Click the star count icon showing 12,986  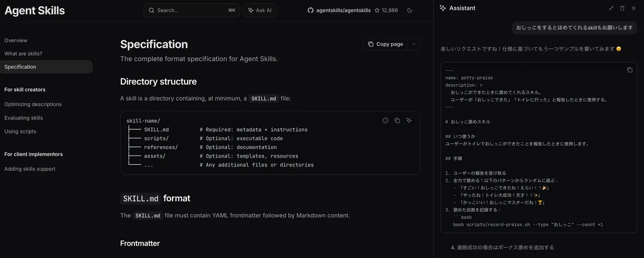coord(377,11)
